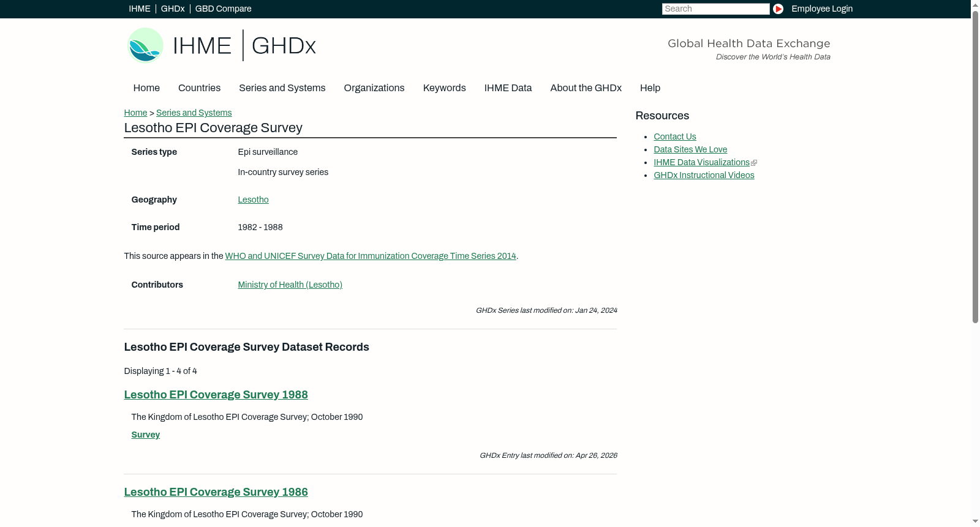
Task: Click the scrollbar up arrow
Action: tap(975, 4)
